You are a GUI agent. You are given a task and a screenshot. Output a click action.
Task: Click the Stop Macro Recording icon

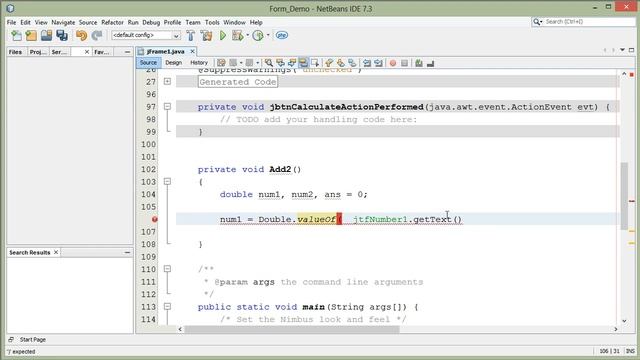click(x=404, y=63)
